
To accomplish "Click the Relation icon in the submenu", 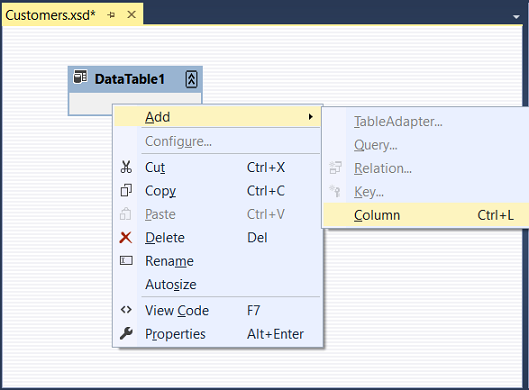I will (335, 167).
